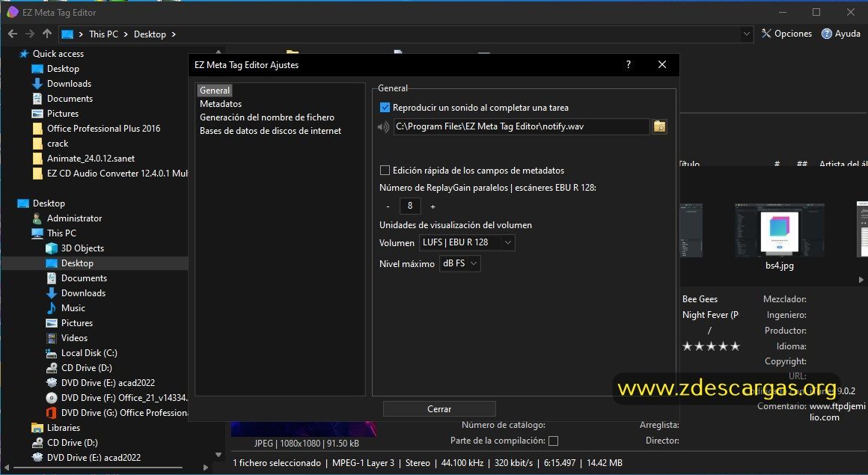Click the DVD Drive (F:) disc icon
The image size is (868, 475).
pyautogui.click(x=52, y=397)
